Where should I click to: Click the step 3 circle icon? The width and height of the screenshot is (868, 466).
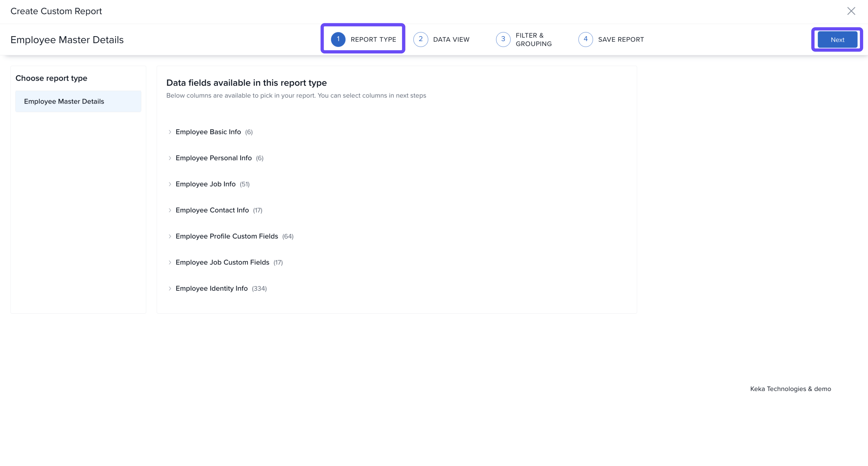click(x=503, y=39)
